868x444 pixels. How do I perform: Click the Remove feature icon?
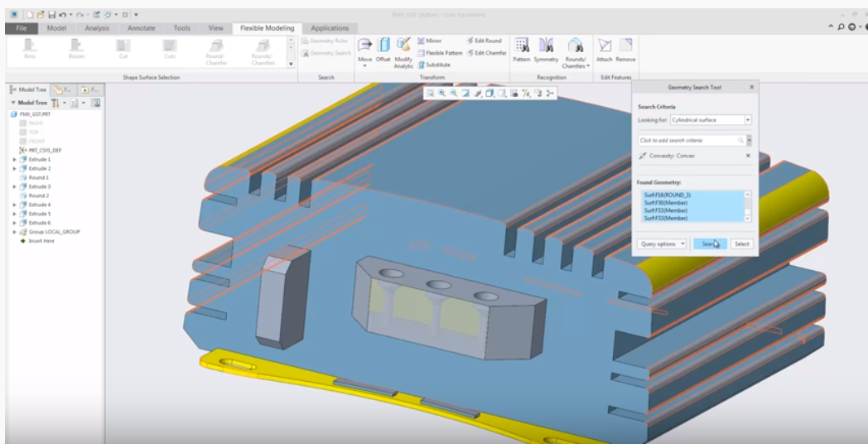coord(626,47)
